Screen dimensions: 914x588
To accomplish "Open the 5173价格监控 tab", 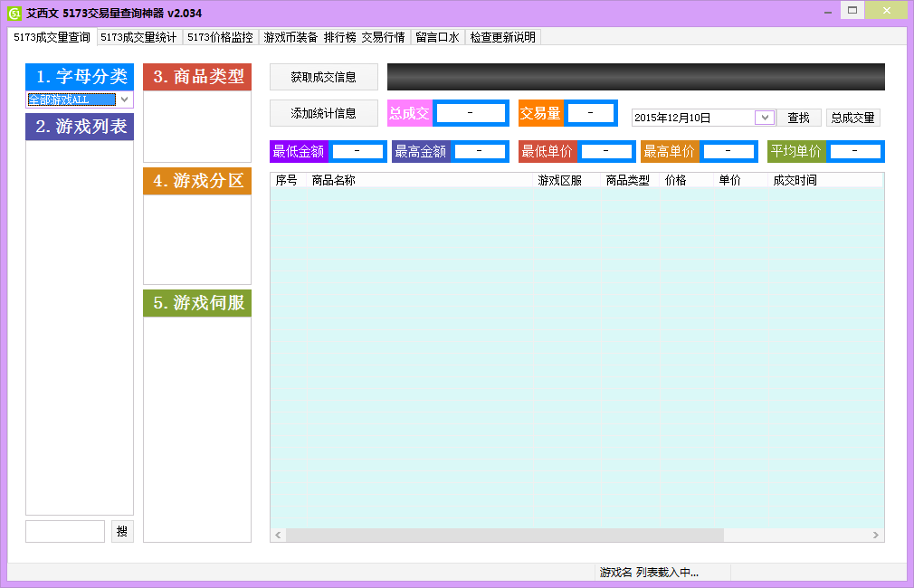I will pos(220,37).
